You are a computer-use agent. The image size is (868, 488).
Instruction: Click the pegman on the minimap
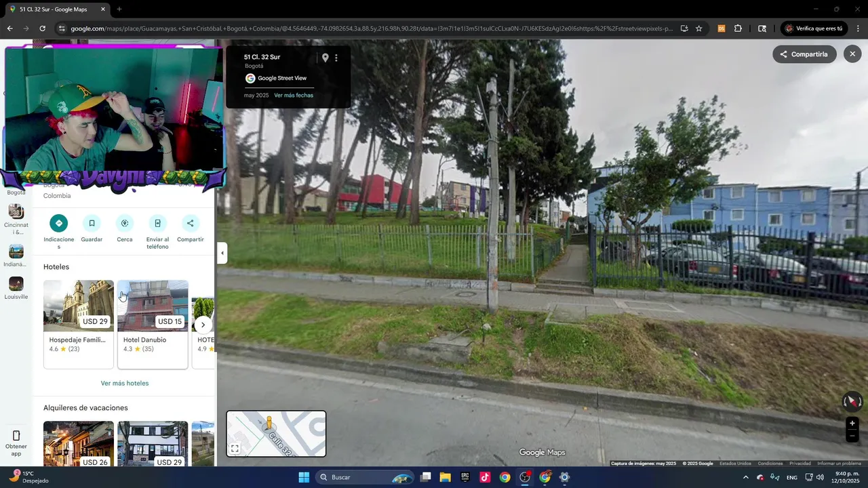(269, 423)
